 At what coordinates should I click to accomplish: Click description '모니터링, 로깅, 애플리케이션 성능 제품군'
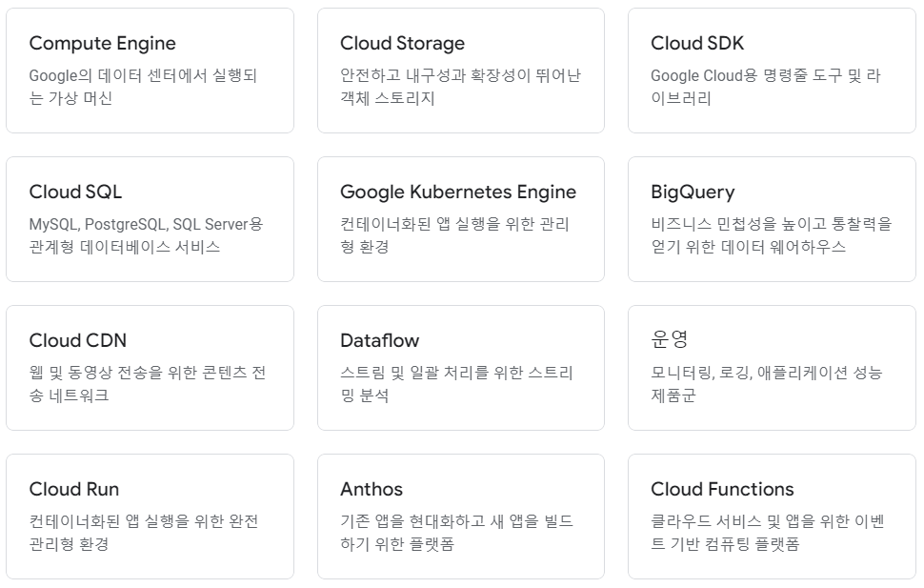766,384
